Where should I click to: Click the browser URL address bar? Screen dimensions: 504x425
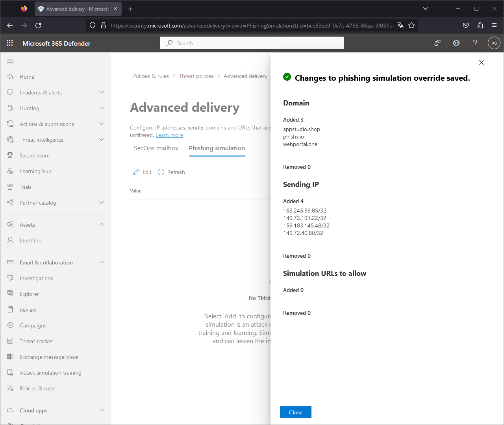click(251, 25)
